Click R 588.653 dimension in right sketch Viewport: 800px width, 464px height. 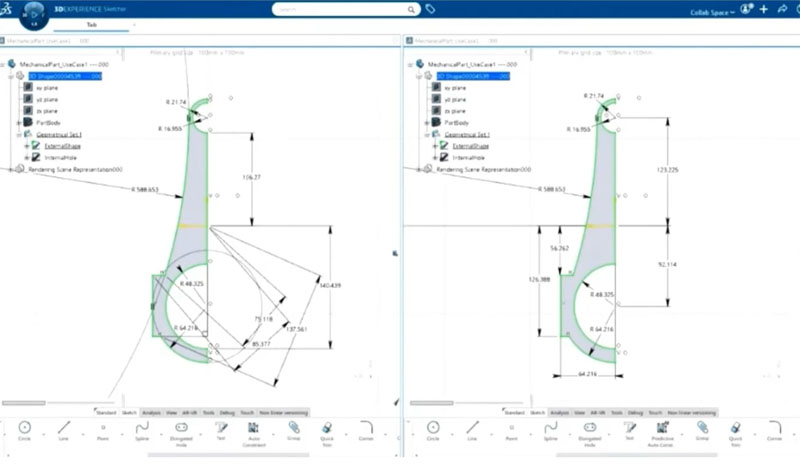[x=552, y=189]
